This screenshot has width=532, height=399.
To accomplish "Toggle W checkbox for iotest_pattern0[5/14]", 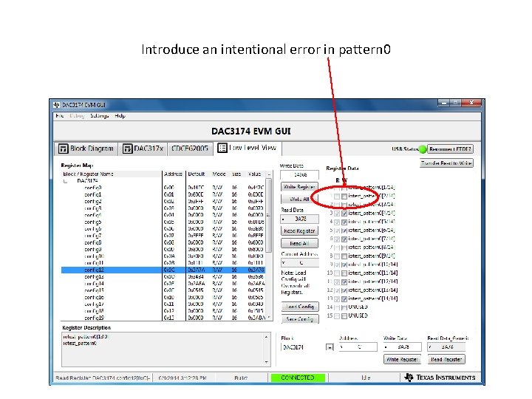I will click(344, 222).
